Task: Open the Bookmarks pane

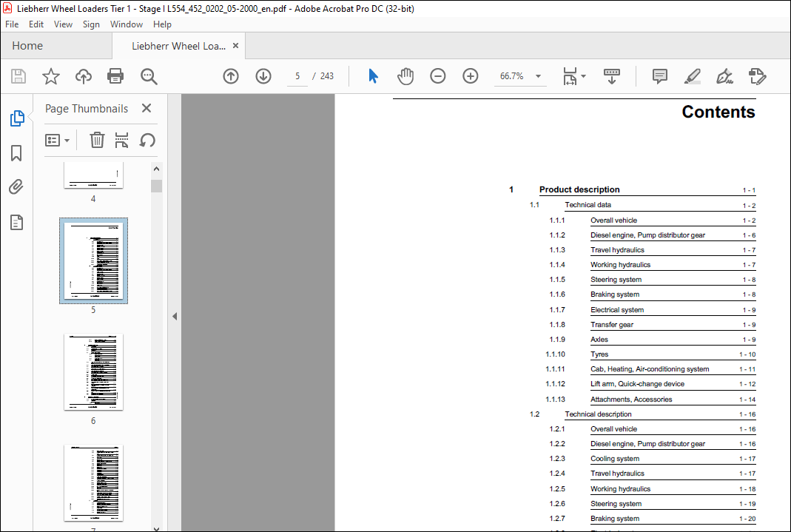Action: coord(16,152)
